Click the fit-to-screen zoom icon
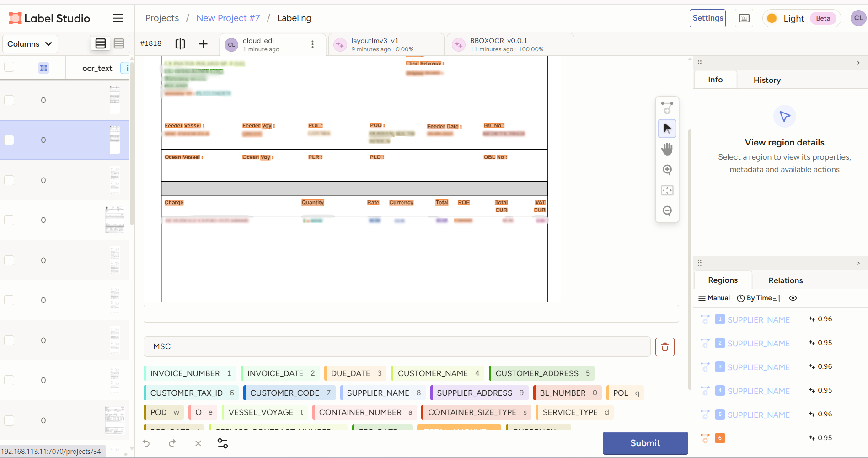 click(x=667, y=190)
